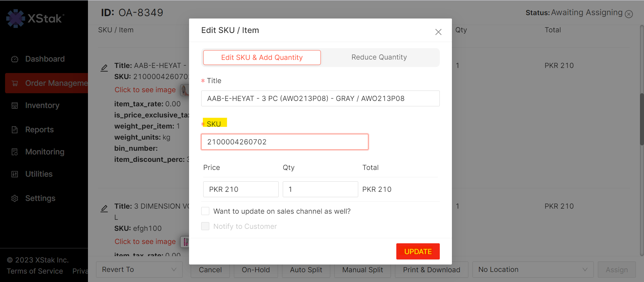Viewport: 644px width, 282px height.
Task: Click the Utilities sidebar icon
Action: pos(14,174)
